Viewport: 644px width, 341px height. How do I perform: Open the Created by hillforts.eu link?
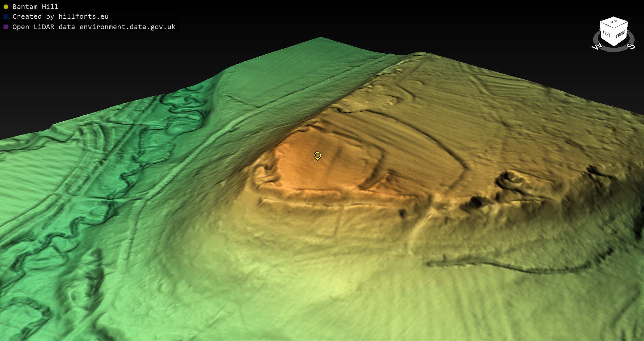pyautogui.click(x=60, y=16)
